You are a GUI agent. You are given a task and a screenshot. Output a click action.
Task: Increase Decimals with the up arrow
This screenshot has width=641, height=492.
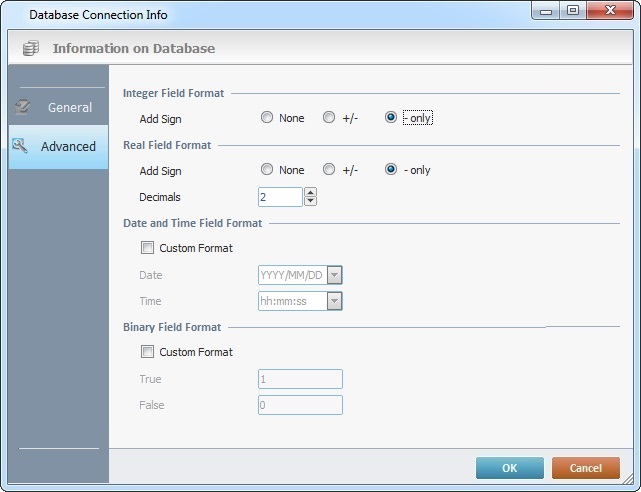[310, 192]
